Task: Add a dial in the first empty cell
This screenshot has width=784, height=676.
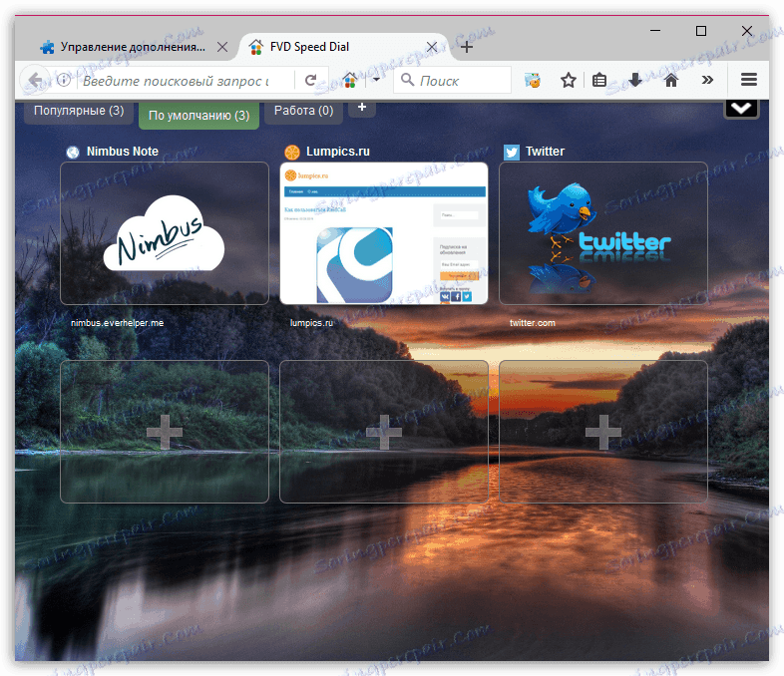Action: tap(165, 432)
